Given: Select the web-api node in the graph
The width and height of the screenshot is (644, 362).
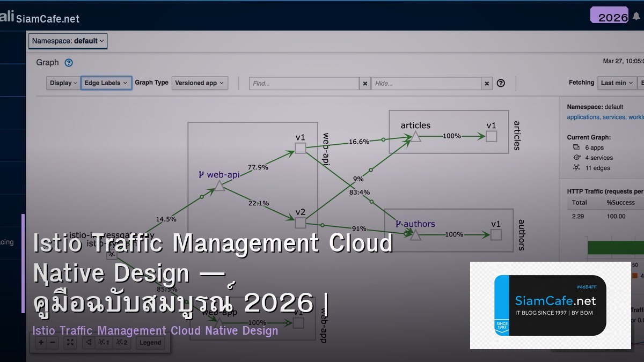Looking at the screenshot, I should pos(220,184).
